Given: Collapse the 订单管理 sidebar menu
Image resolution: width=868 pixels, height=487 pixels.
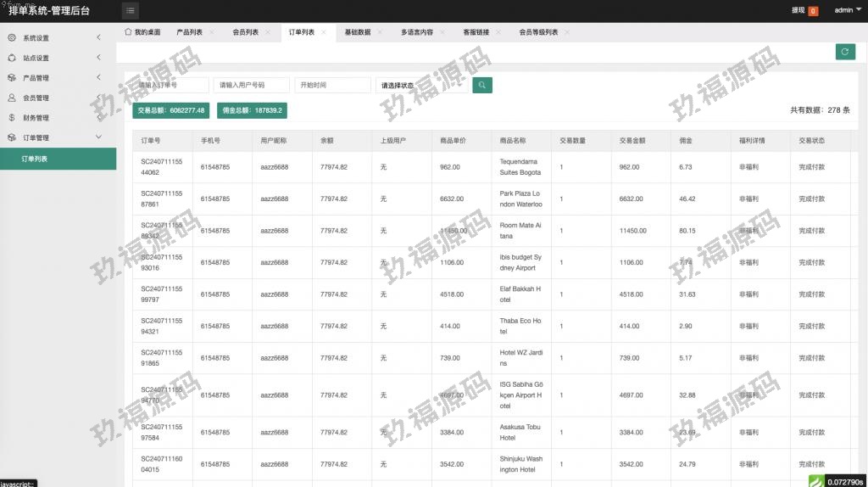Looking at the screenshot, I should pyautogui.click(x=98, y=137).
